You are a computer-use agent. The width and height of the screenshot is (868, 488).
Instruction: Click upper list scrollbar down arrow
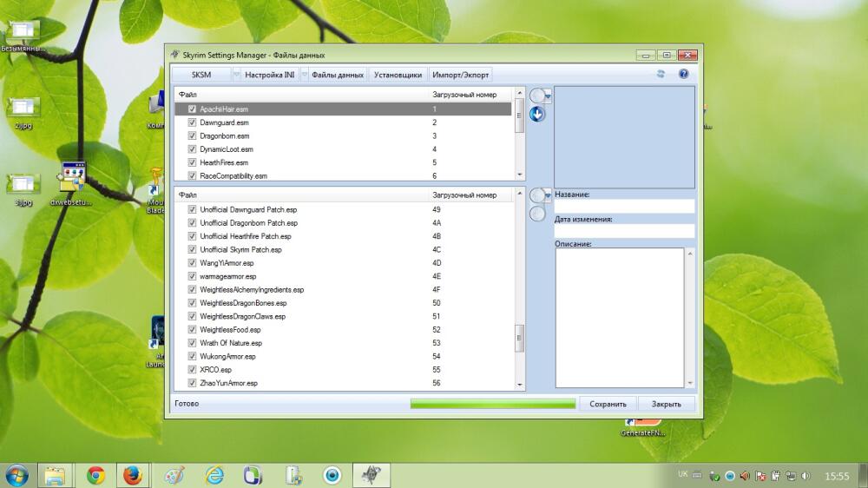click(519, 175)
